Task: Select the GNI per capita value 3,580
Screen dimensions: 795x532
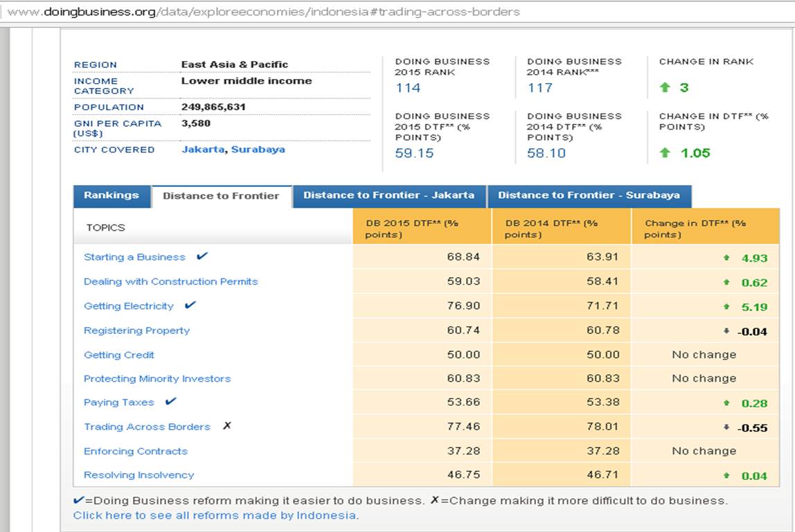Action: [196, 123]
